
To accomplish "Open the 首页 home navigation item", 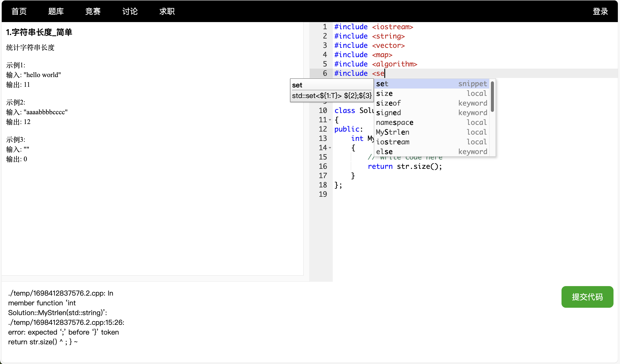I will pos(19,11).
